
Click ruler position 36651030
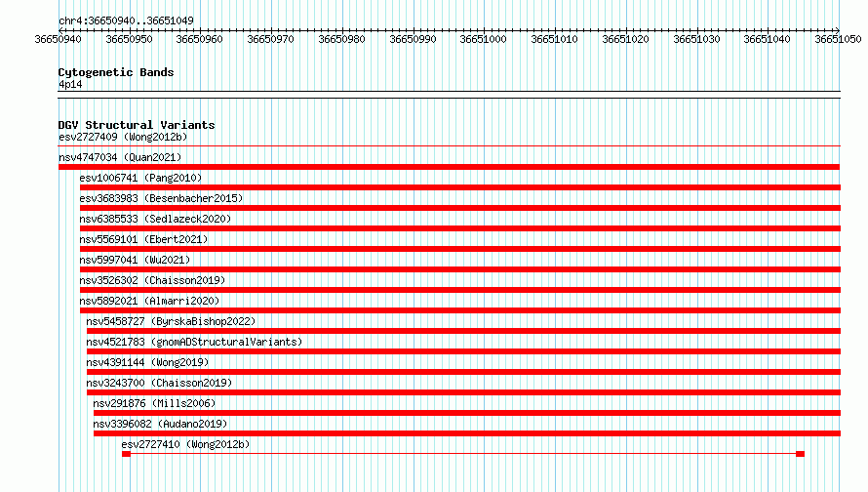coord(696,39)
